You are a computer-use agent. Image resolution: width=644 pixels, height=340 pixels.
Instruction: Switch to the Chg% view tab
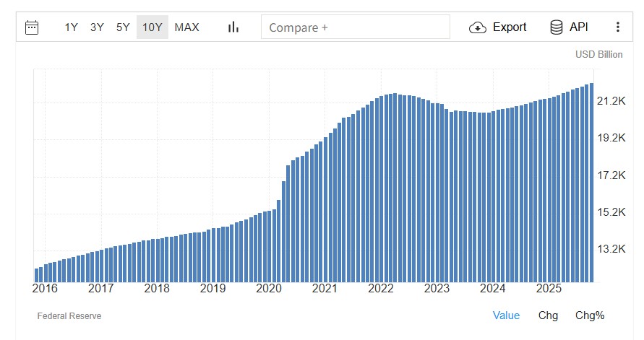[x=590, y=315]
